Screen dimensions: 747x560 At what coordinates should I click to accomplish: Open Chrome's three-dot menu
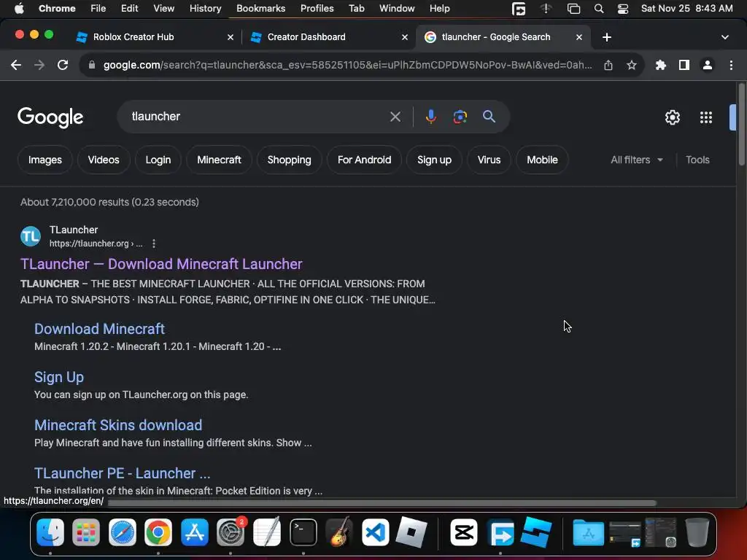click(731, 65)
